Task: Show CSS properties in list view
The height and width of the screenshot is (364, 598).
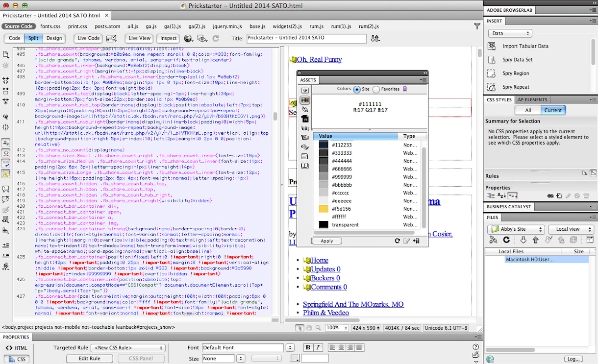Action: click(501, 195)
